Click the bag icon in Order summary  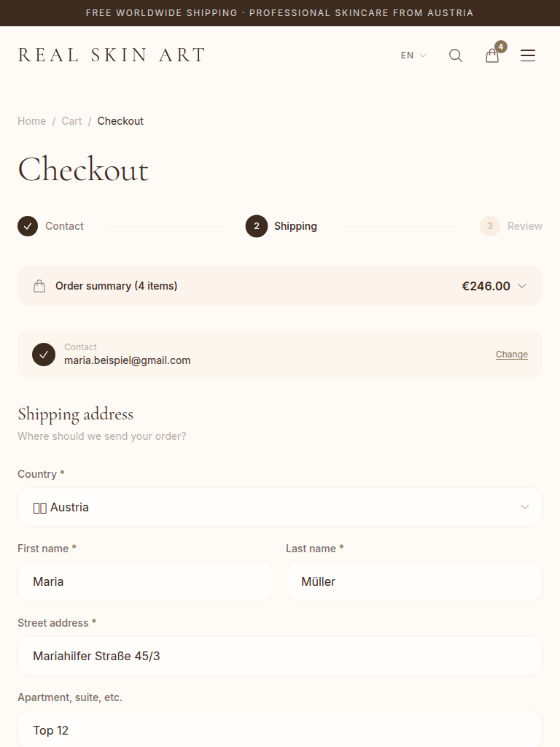point(39,286)
